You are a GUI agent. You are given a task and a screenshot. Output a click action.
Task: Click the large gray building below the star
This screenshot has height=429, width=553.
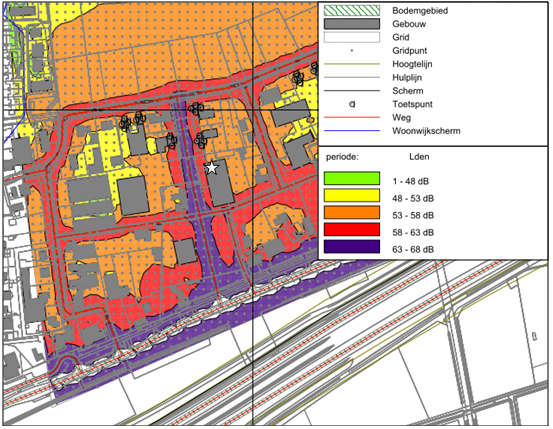click(x=220, y=183)
